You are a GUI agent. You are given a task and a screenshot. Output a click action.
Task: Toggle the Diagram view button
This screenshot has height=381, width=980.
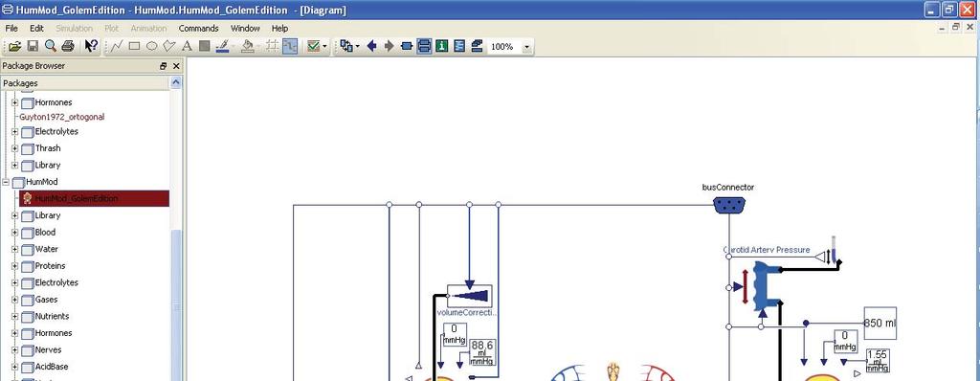(x=424, y=46)
